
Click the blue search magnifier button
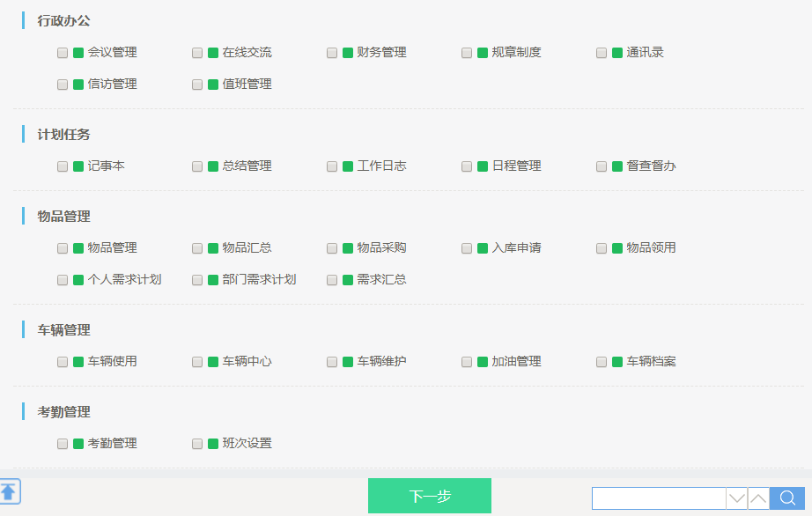coord(787,498)
